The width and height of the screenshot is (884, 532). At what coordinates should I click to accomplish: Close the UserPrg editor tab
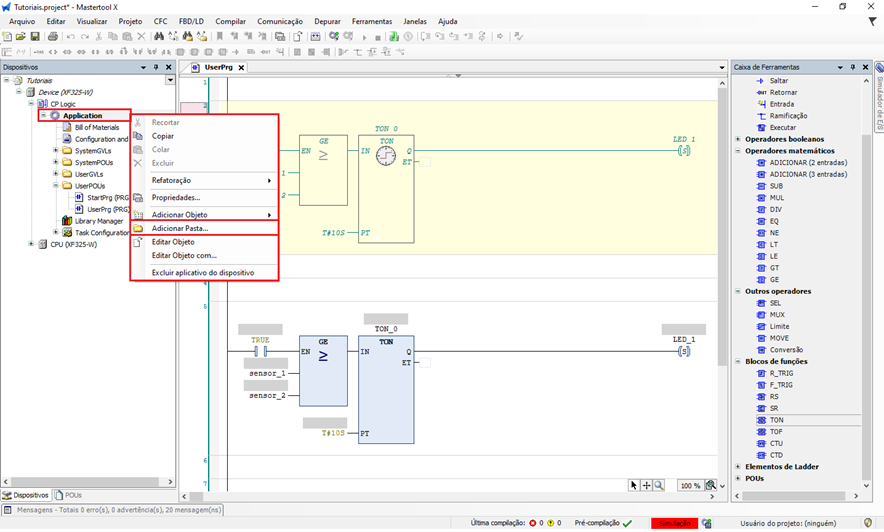(241, 68)
